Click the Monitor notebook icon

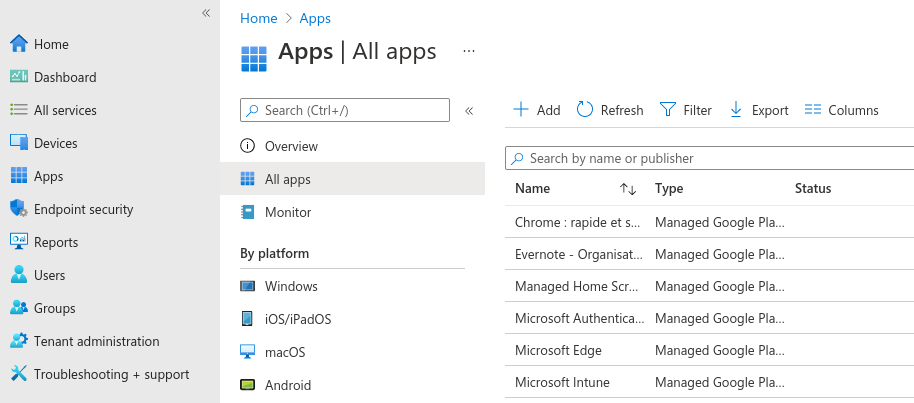click(247, 212)
